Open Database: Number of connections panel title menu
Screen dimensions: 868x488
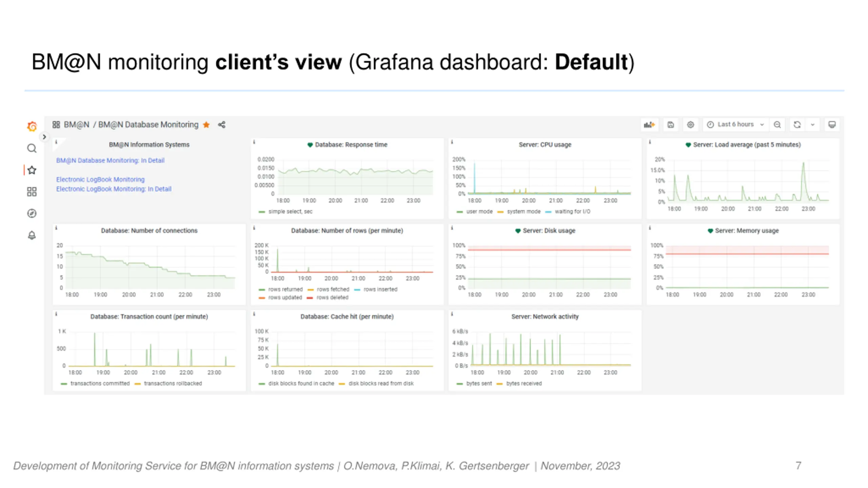click(149, 230)
